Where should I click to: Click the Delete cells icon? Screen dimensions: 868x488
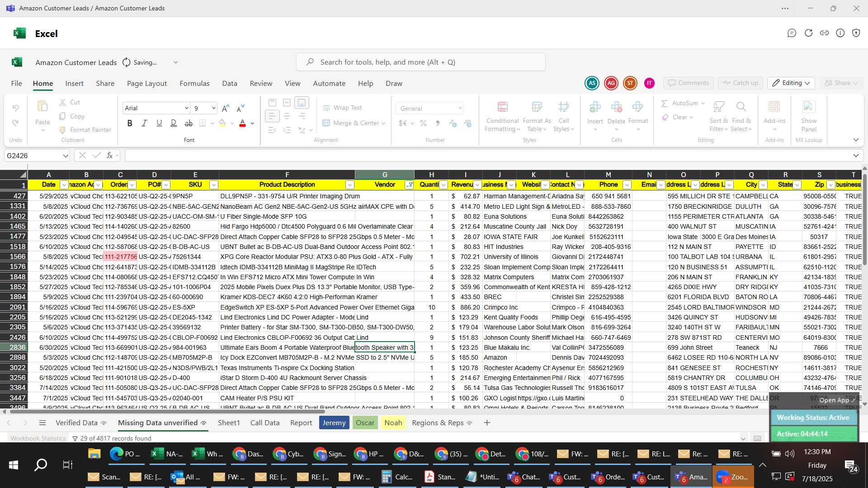tap(616, 107)
